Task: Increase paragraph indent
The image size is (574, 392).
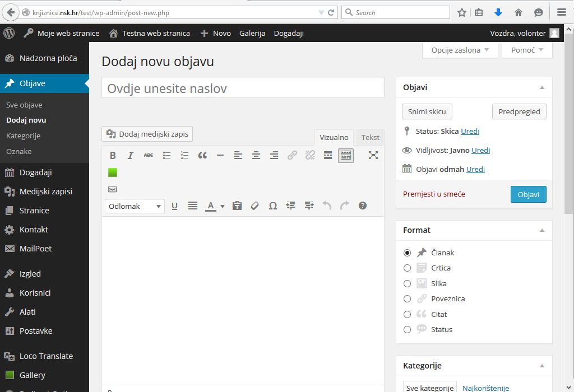Action: 309,206
